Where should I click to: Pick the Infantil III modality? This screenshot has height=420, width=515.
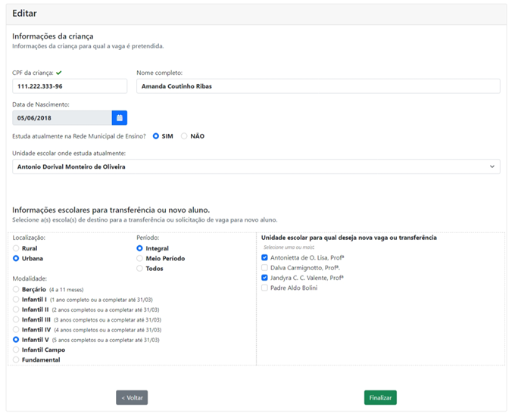[x=17, y=319]
